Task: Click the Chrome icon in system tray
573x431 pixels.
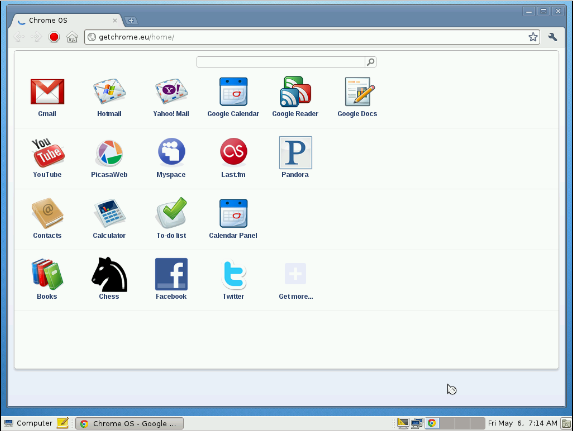Action: point(432,423)
